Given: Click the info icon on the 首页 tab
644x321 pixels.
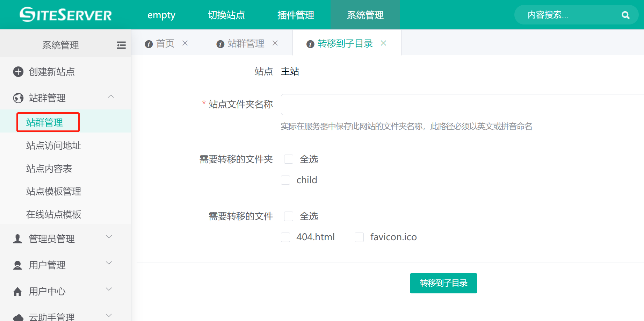Looking at the screenshot, I should pos(149,43).
